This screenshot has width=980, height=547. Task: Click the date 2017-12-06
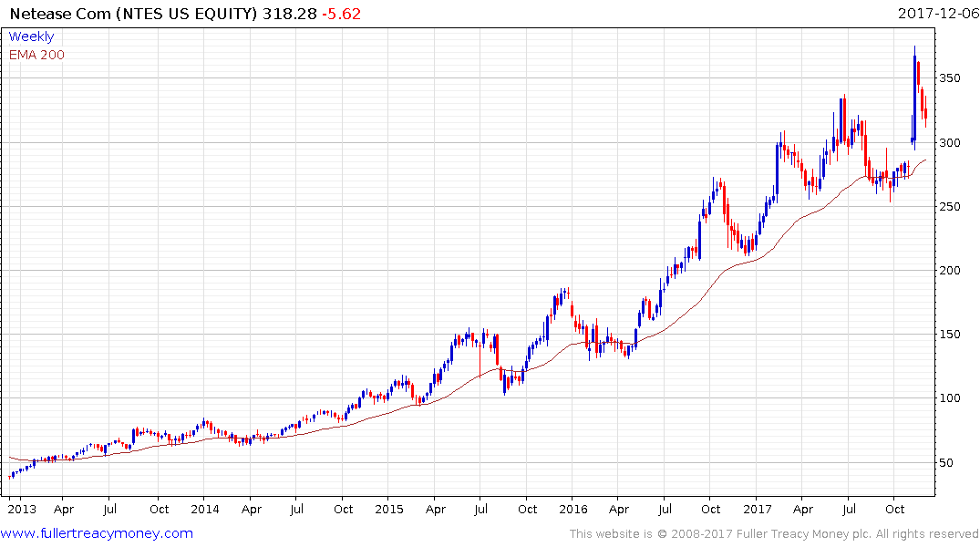(938, 14)
